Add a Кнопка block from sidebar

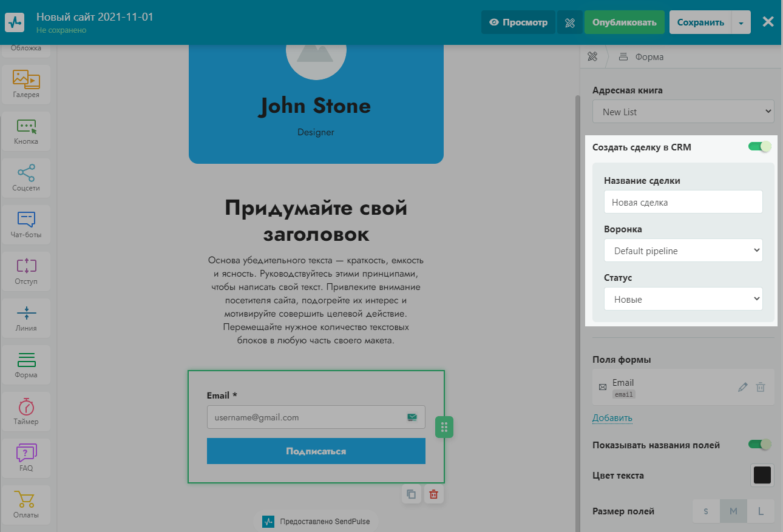point(26,131)
